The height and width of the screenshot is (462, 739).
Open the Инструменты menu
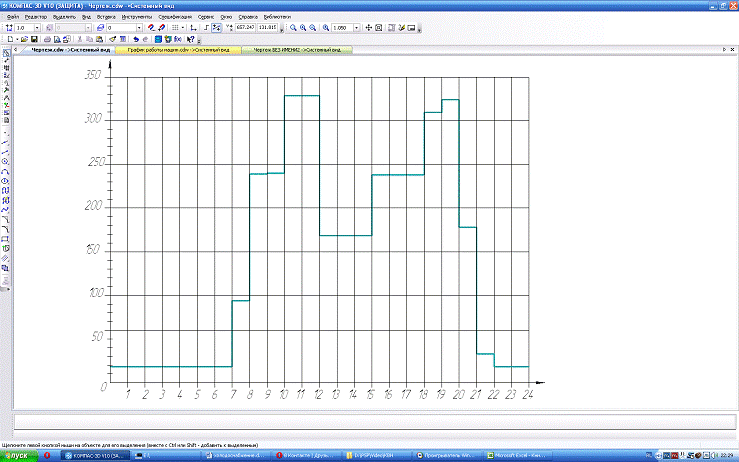pos(137,17)
